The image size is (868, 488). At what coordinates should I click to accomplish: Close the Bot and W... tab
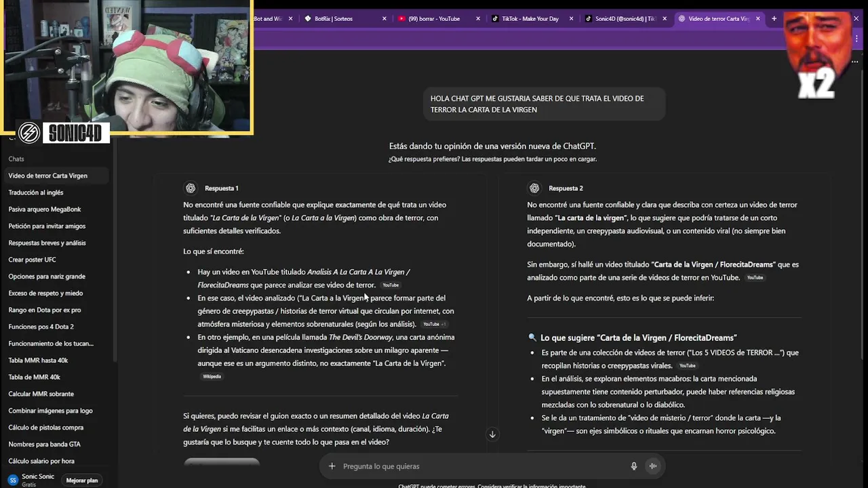point(291,19)
